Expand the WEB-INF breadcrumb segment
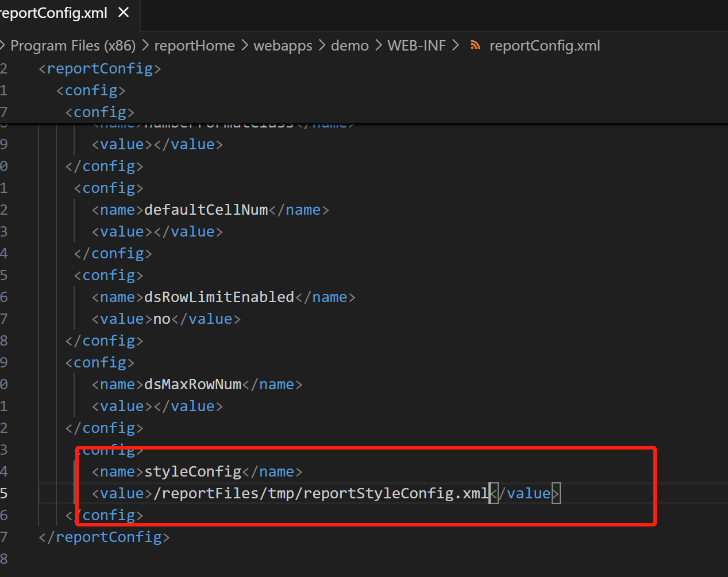 coord(417,46)
